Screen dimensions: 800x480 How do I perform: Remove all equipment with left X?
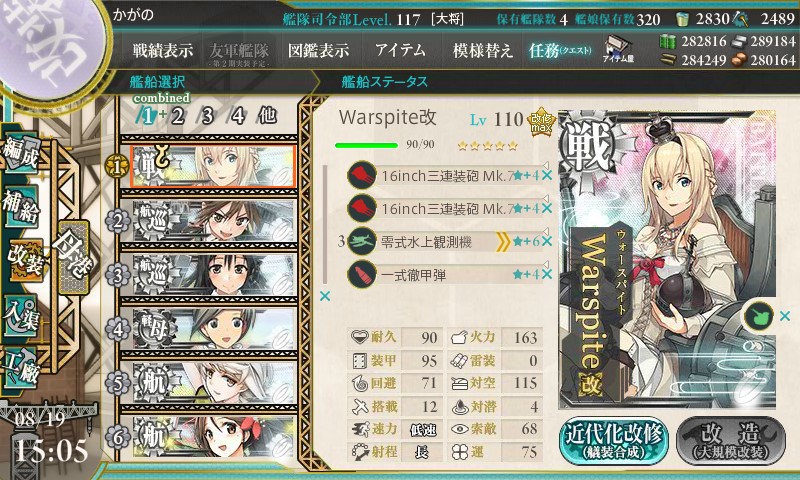coord(324,296)
